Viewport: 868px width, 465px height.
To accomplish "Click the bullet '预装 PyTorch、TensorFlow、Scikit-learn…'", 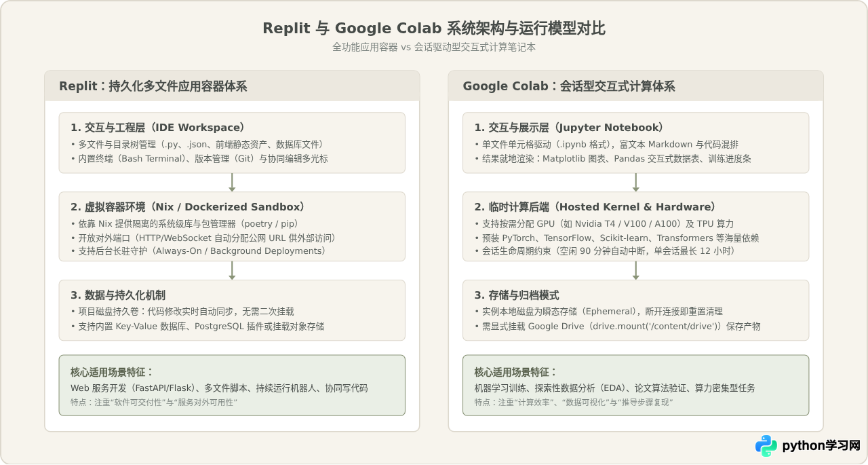I will coord(616,238).
